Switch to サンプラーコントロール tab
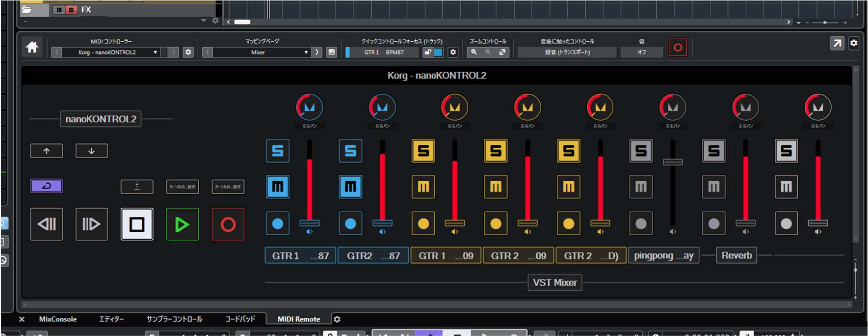The height and width of the screenshot is (336, 868). pos(174,319)
